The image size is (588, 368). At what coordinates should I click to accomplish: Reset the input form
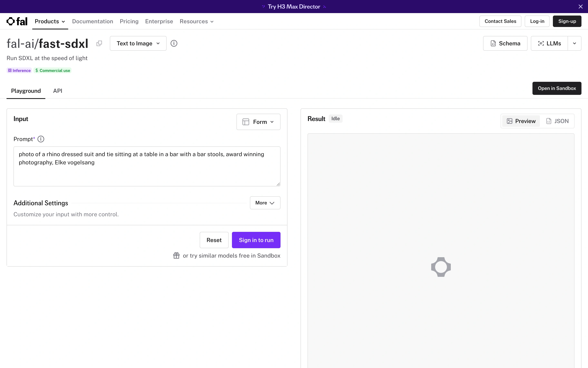[x=214, y=240]
